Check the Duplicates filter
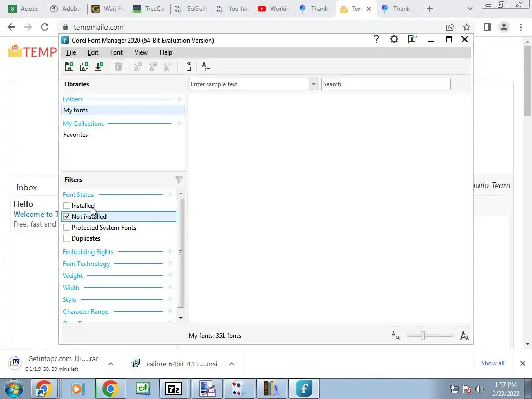The image size is (532, 399). 67,238
